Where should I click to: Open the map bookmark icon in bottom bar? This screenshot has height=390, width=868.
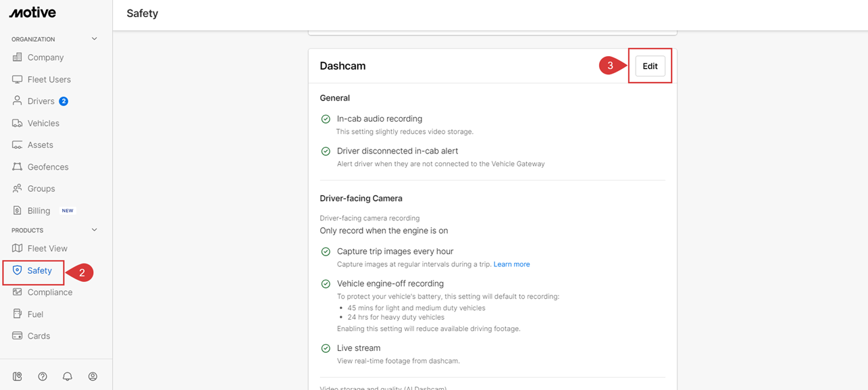click(18, 376)
